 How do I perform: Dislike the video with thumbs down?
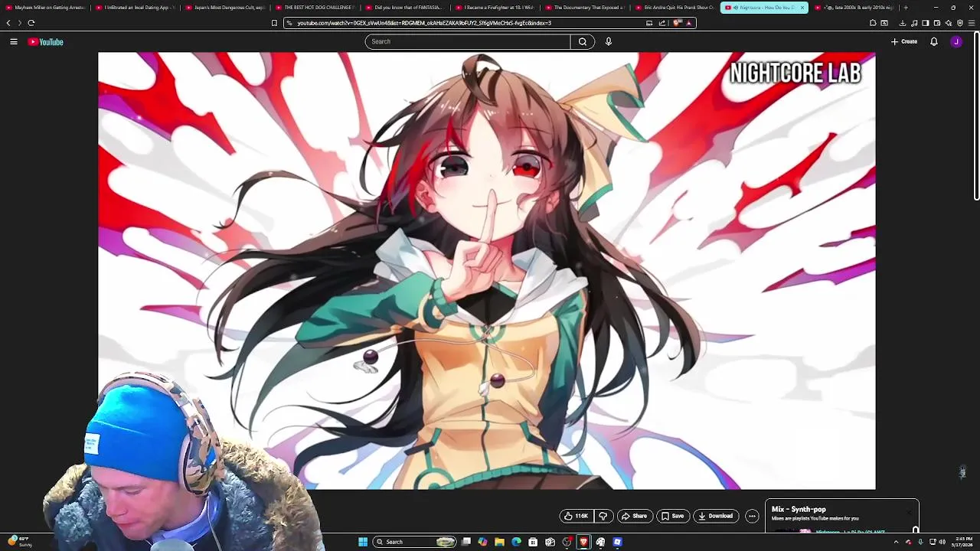(603, 516)
